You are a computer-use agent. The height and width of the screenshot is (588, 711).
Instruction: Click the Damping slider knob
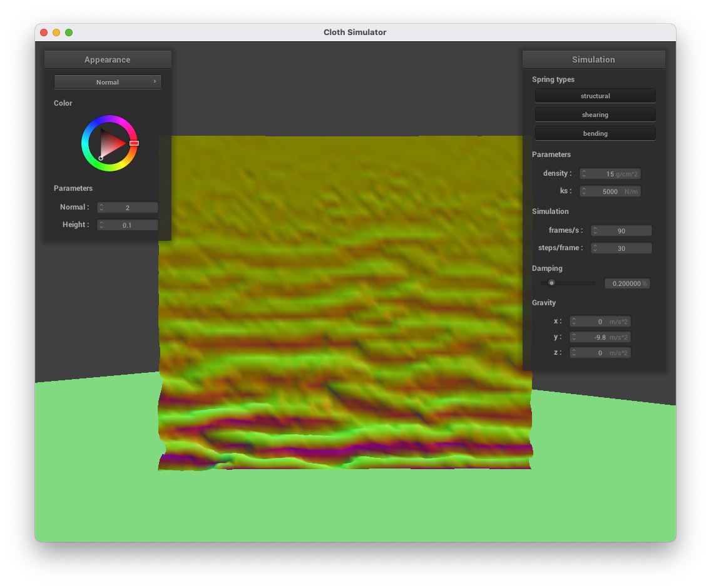pyautogui.click(x=551, y=283)
